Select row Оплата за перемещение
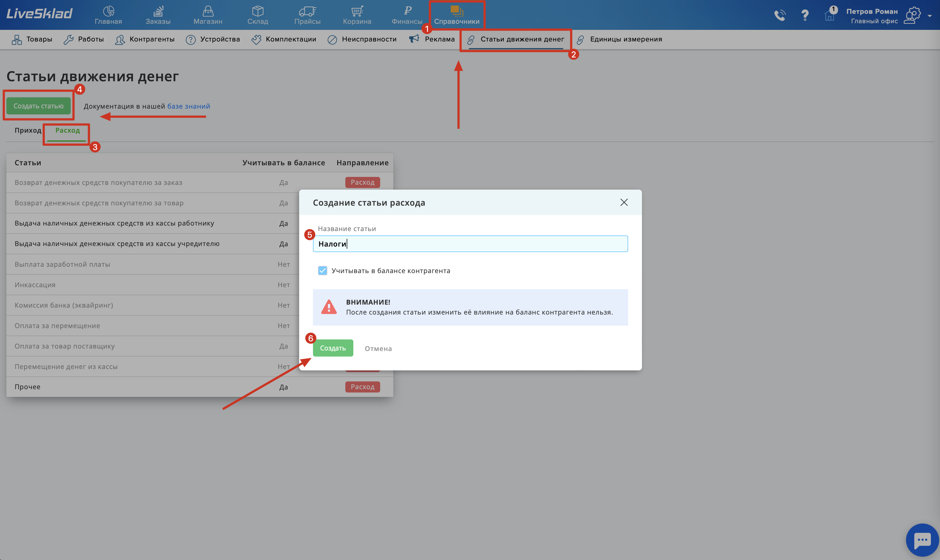 [200, 326]
